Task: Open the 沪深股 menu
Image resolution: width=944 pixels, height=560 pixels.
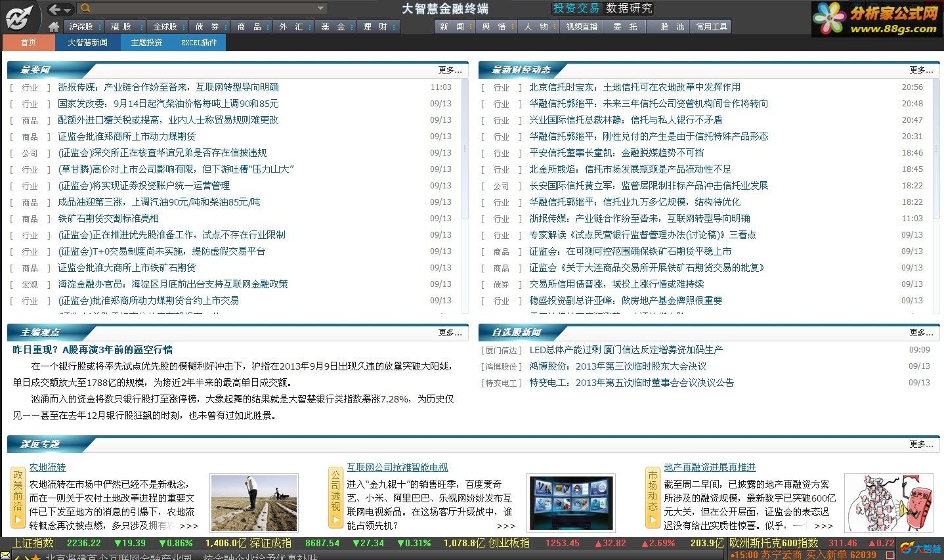Action: (84, 27)
